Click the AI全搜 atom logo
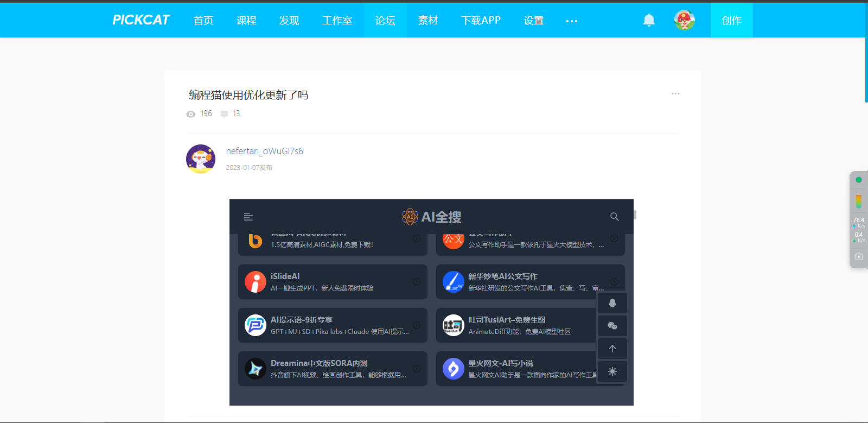Viewport: 868px width, 423px height. pos(410,217)
